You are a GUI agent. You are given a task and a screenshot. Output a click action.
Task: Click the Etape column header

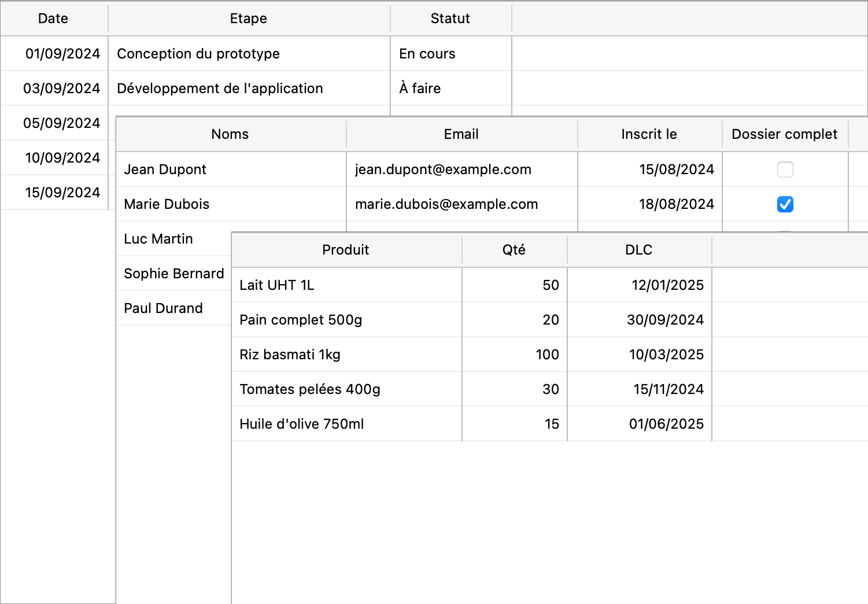[x=249, y=19]
